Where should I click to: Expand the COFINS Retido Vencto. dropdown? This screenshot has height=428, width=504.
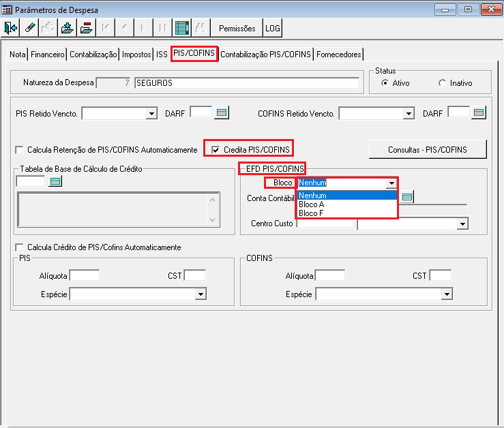click(x=409, y=113)
